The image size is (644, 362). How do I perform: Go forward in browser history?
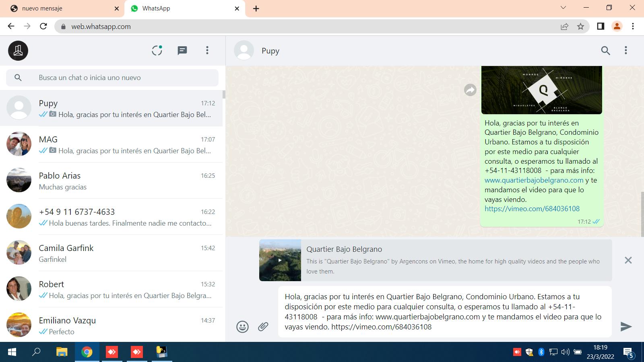27,26
